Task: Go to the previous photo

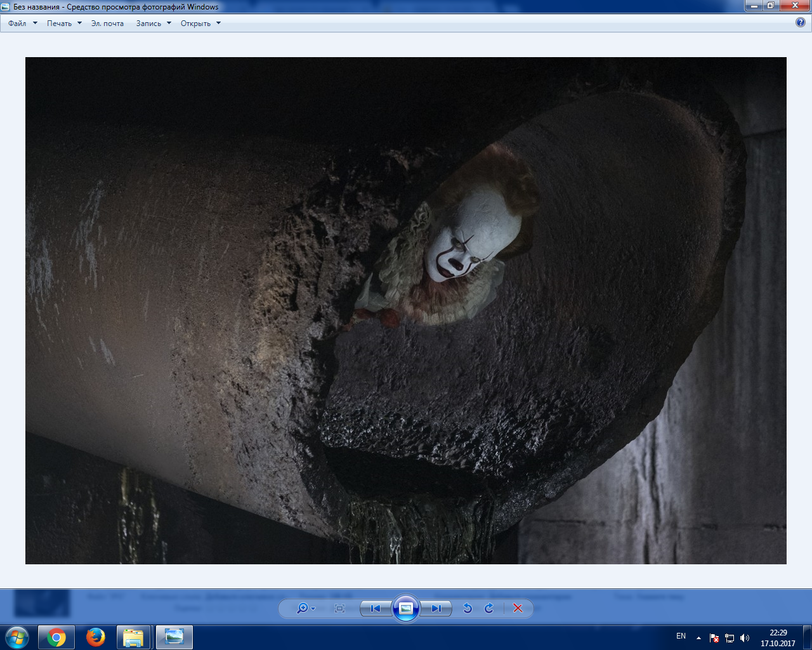Action: tap(376, 608)
